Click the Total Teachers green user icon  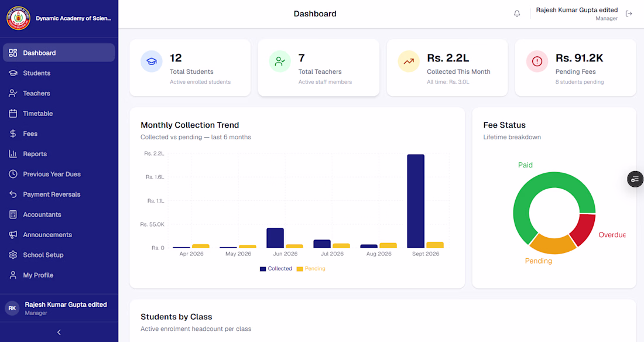[x=280, y=61]
